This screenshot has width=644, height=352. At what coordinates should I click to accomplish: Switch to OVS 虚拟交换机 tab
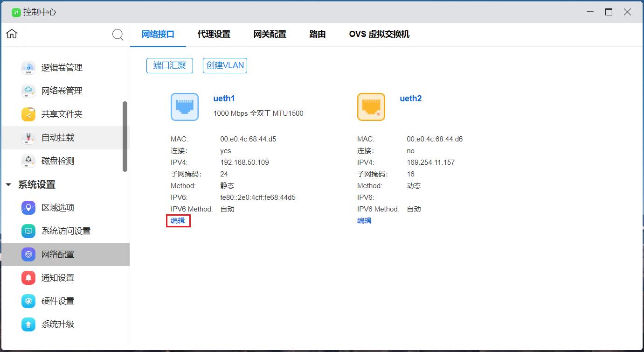tap(379, 34)
